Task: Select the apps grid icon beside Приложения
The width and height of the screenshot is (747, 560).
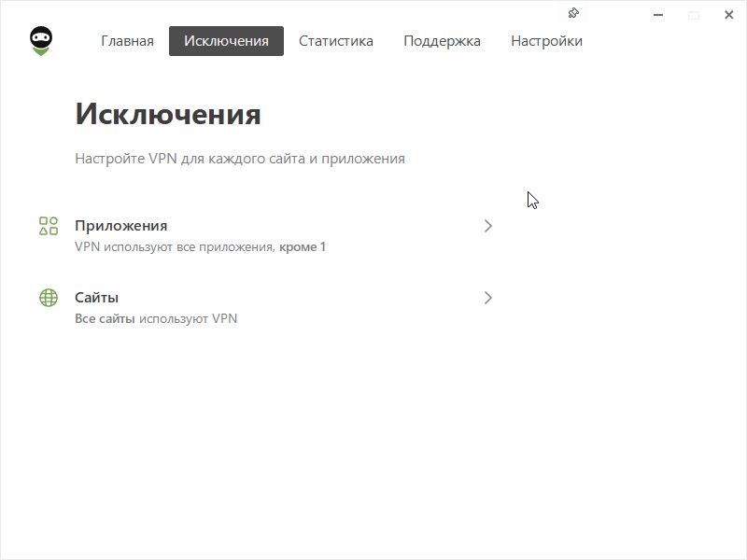Action: 47,225
